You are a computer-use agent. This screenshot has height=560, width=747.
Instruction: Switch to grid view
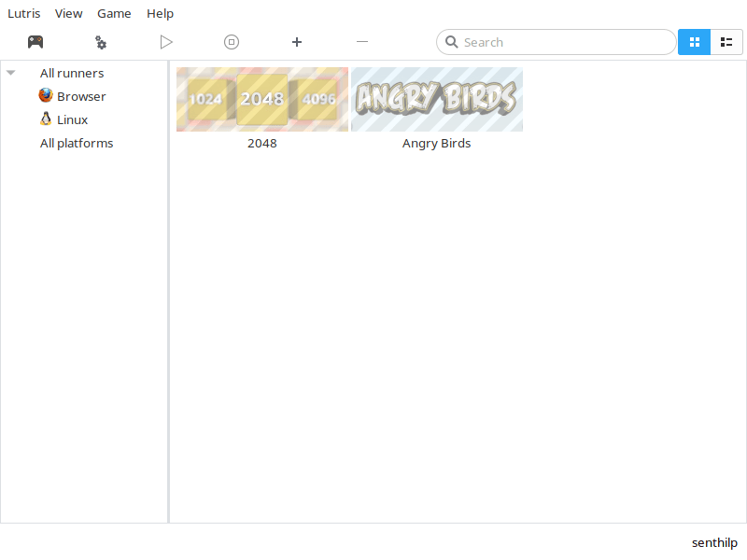click(694, 42)
